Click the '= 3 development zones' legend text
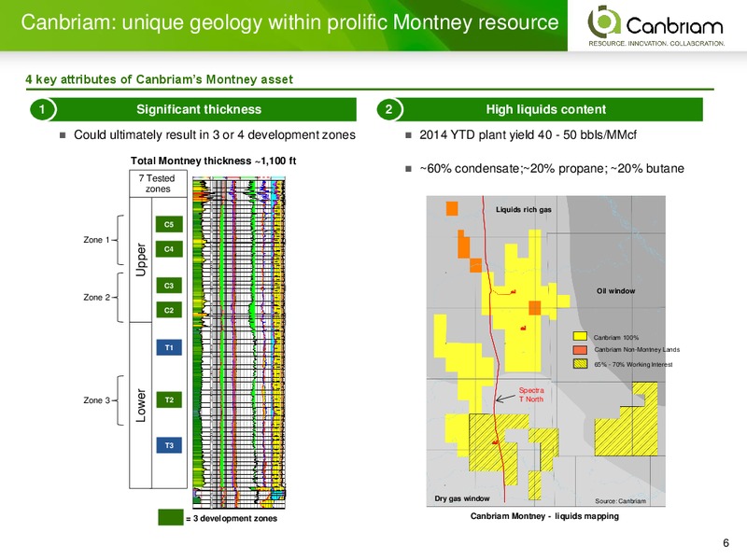 [232, 519]
